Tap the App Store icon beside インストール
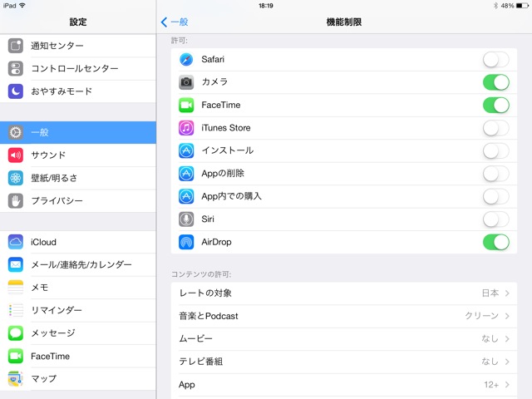Viewport: 532px width, 399px height. click(x=186, y=150)
